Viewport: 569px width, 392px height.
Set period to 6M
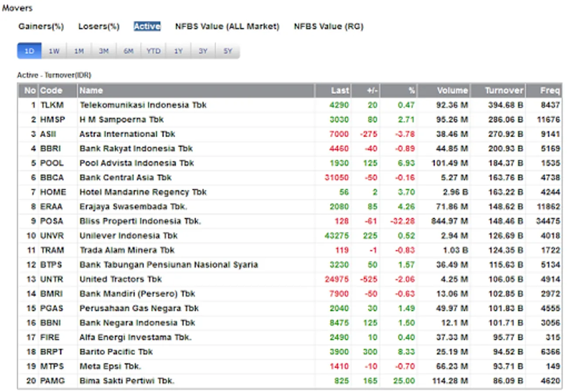[x=129, y=51]
